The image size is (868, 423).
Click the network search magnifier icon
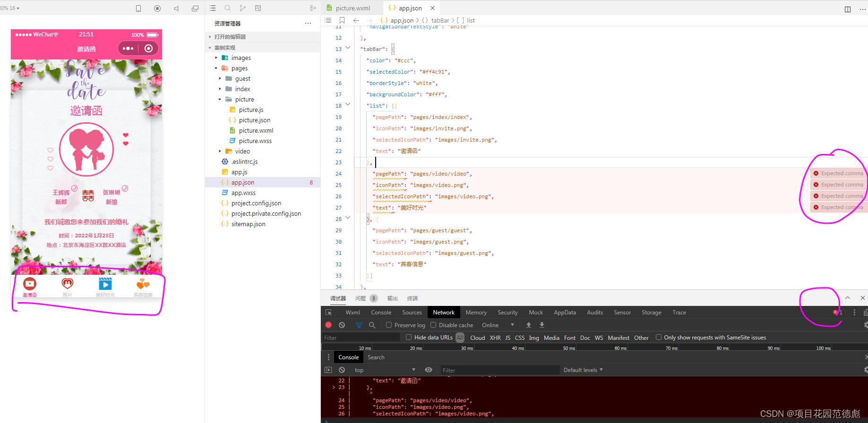(x=372, y=325)
